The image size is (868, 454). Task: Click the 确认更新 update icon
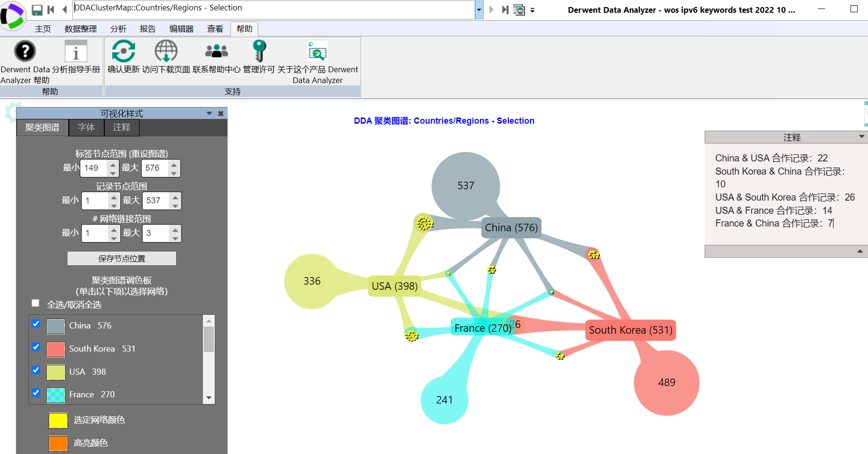[123, 51]
